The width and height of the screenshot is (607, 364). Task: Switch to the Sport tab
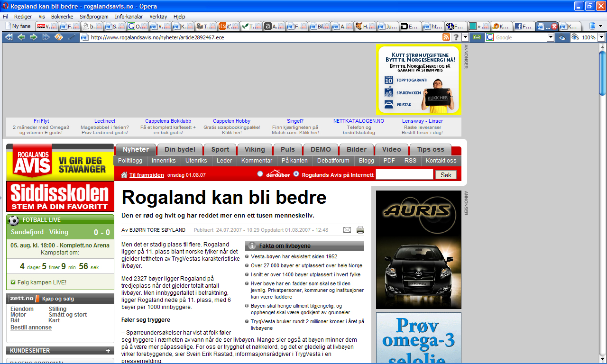(220, 149)
